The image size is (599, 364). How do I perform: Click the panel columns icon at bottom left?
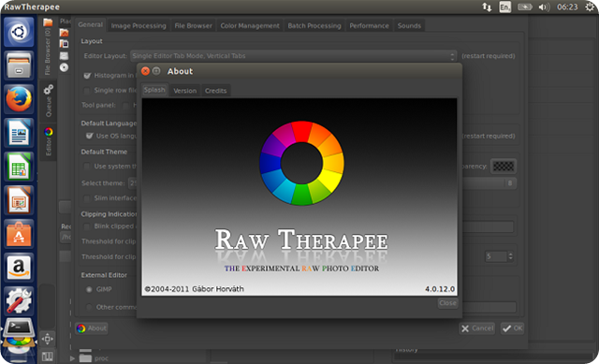click(x=48, y=357)
